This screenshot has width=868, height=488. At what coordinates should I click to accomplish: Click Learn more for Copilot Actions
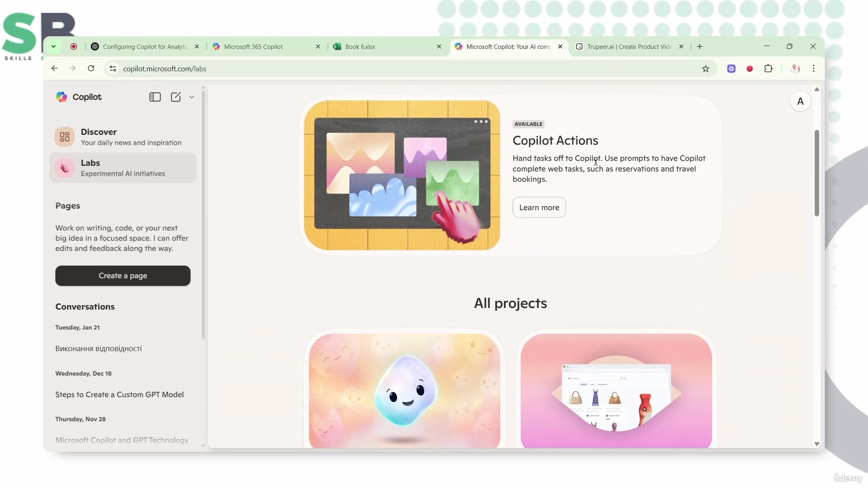pos(539,207)
